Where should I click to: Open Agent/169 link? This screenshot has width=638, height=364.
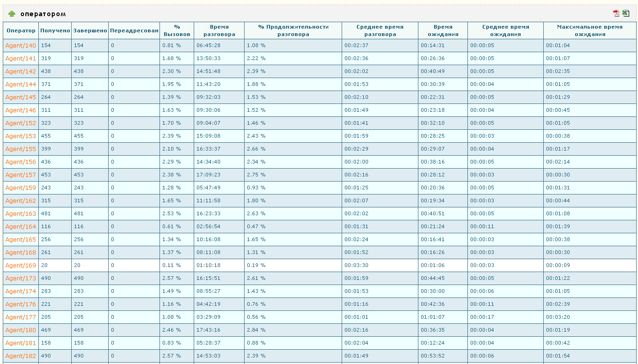(x=20, y=265)
